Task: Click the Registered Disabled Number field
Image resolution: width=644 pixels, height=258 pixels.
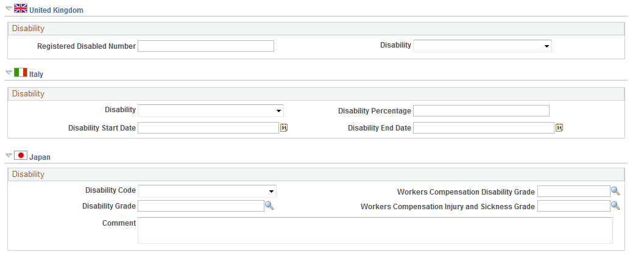Action: click(x=206, y=46)
